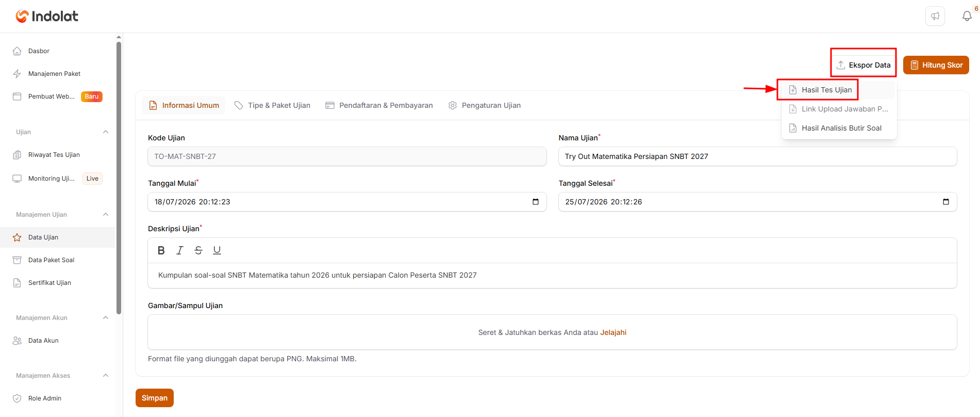This screenshot has height=417, width=980.
Task: Click the Kode Ujian input field
Action: click(347, 156)
